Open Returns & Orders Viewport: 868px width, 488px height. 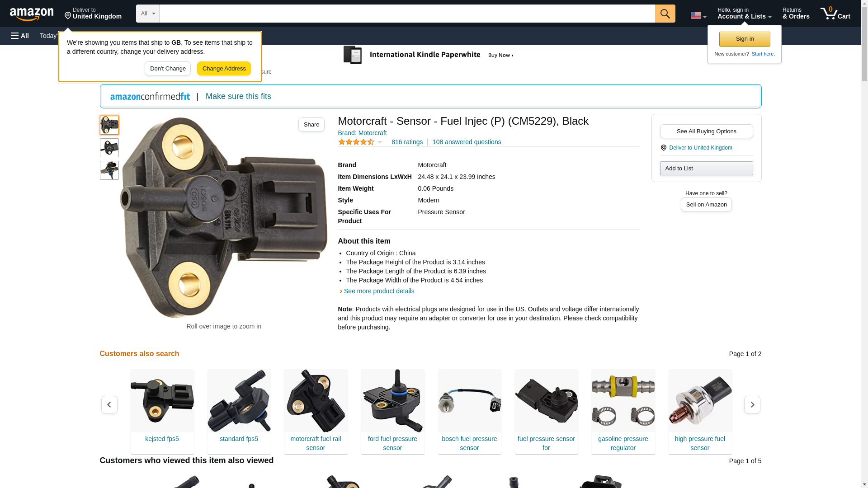796,14
